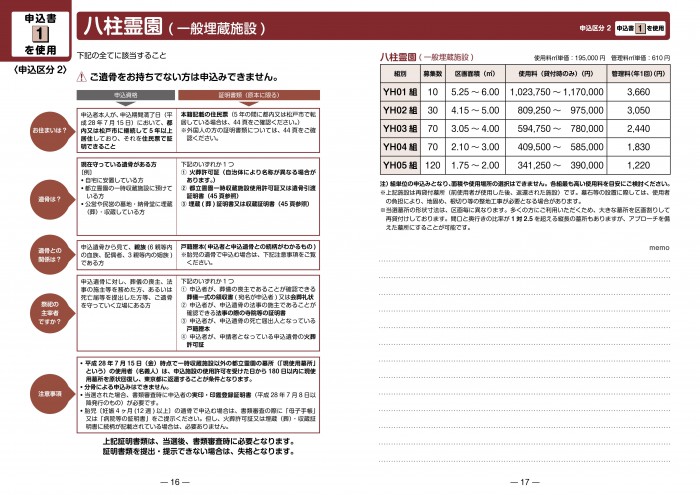700x495 pixels.
Task: Click the 募集数 120 cell in YH05 row
Action: click(x=433, y=165)
